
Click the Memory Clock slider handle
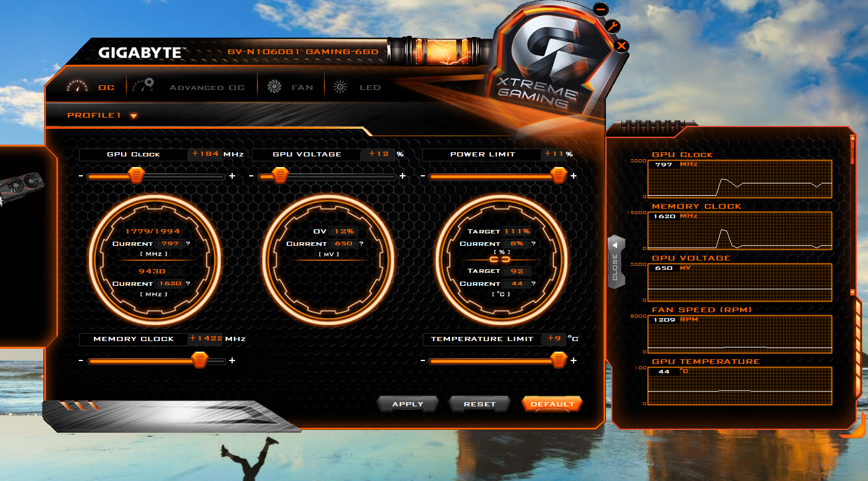click(200, 360)
